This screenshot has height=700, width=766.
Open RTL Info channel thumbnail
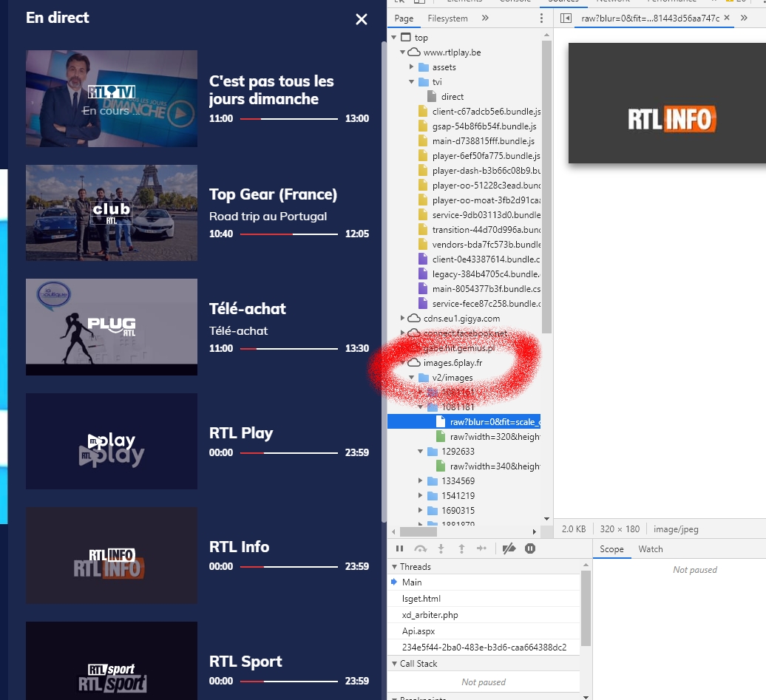point(112,555)
